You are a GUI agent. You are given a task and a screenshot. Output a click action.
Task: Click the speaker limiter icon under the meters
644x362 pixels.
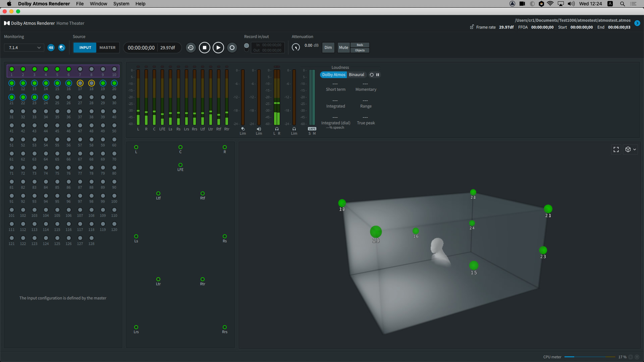259,129
